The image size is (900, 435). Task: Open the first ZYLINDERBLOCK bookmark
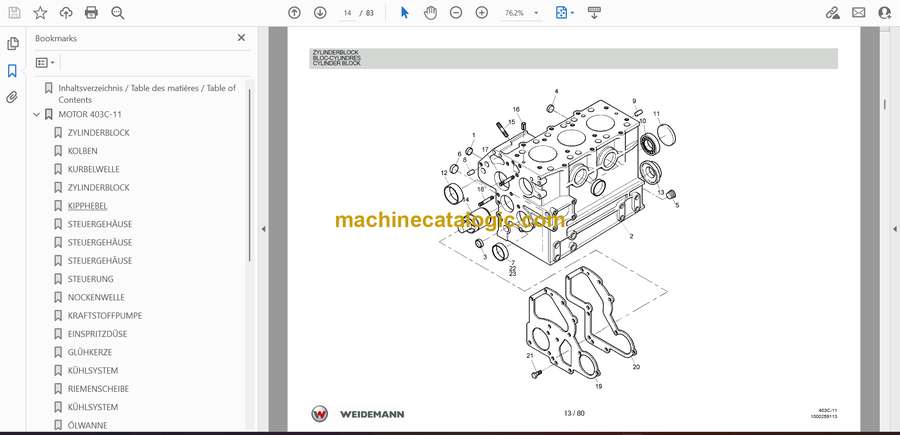pyautogui.click(x=99, y=133)
